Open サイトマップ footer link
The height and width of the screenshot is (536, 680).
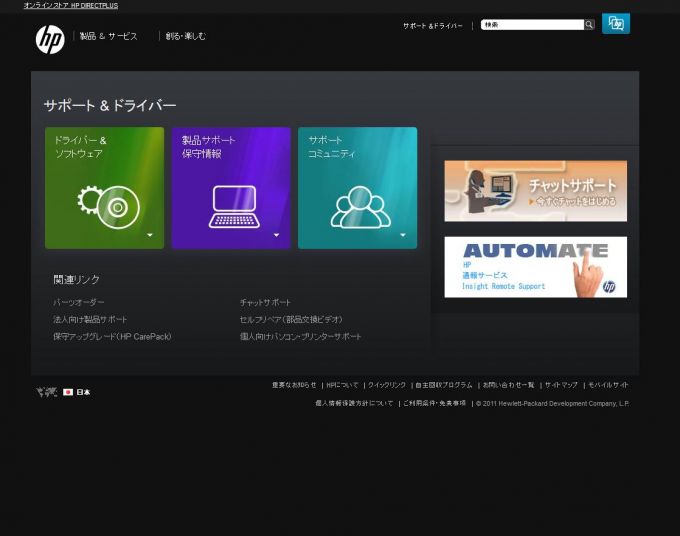[561, 385]
